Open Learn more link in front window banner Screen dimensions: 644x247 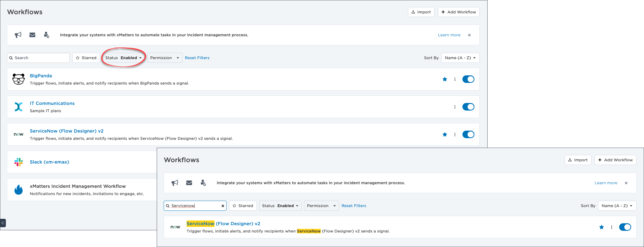pyautogui.click(x=606, y=183)
